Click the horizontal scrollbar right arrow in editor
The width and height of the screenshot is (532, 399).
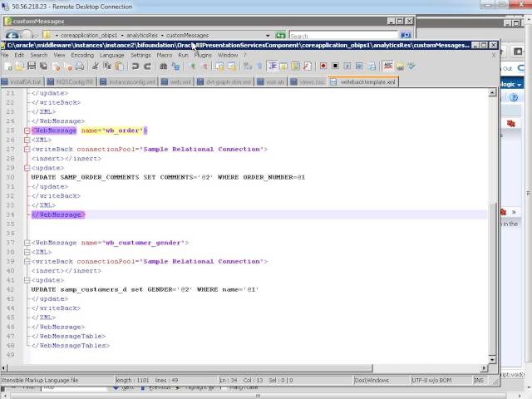click(x=484, y=367)
